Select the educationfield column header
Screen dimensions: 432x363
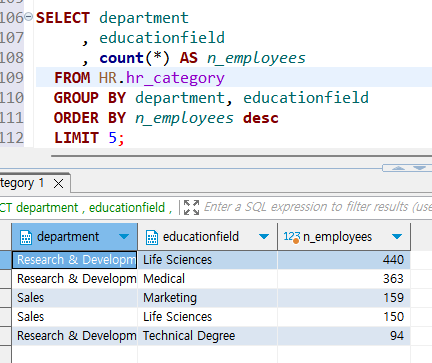[207, 237]
